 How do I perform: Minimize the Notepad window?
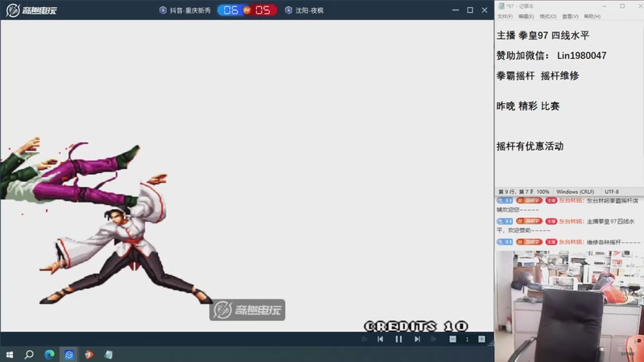pyautogui.click(x=605, y=6)
